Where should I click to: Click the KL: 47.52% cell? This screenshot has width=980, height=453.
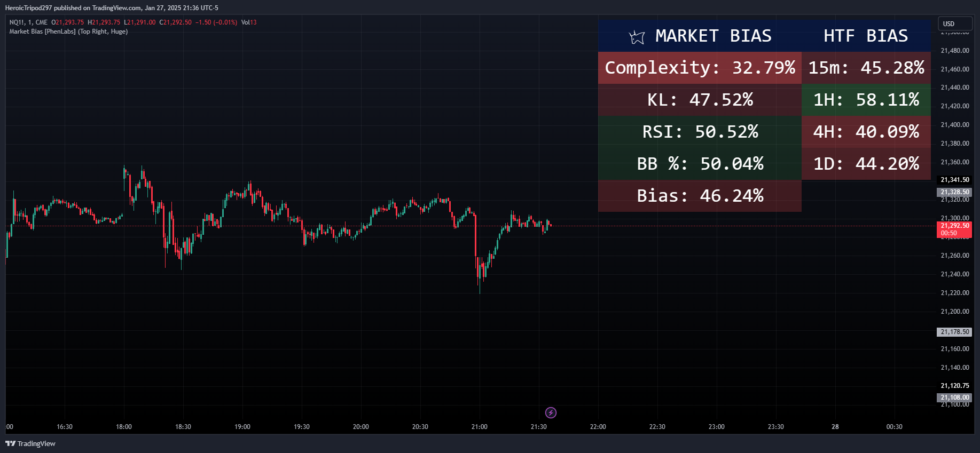700,100
